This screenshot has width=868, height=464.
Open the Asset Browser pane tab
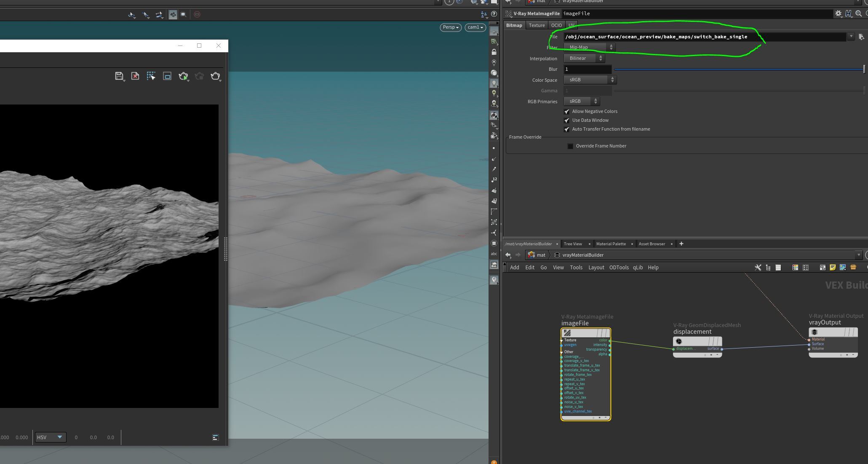(x=652, y=244)
